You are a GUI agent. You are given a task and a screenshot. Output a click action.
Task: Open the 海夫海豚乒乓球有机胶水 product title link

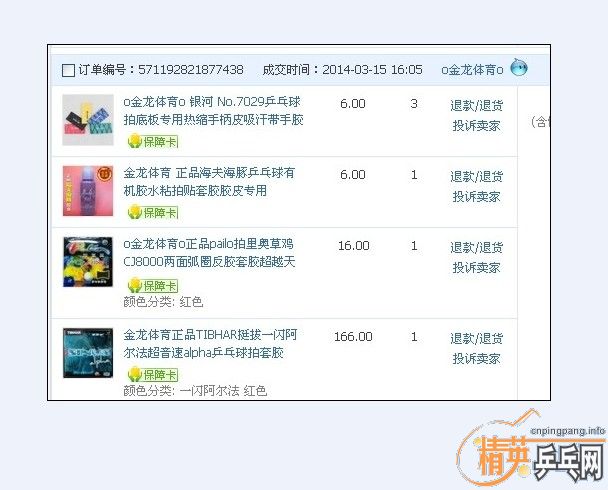coord(208,181)
